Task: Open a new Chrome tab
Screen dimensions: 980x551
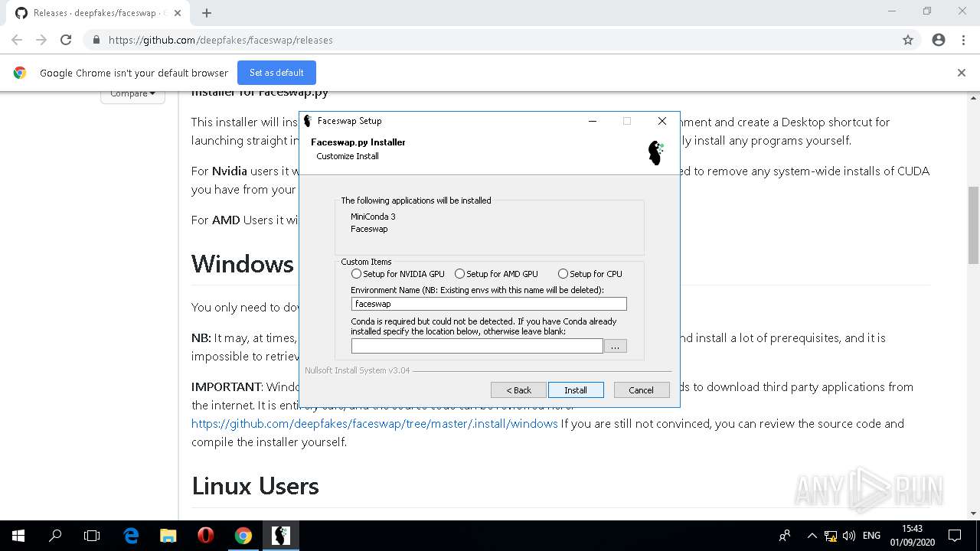Action: [207, 13]
